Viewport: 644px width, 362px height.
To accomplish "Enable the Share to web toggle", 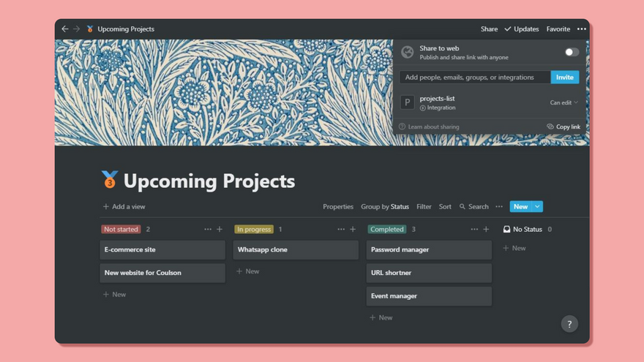I will [572, 52].
